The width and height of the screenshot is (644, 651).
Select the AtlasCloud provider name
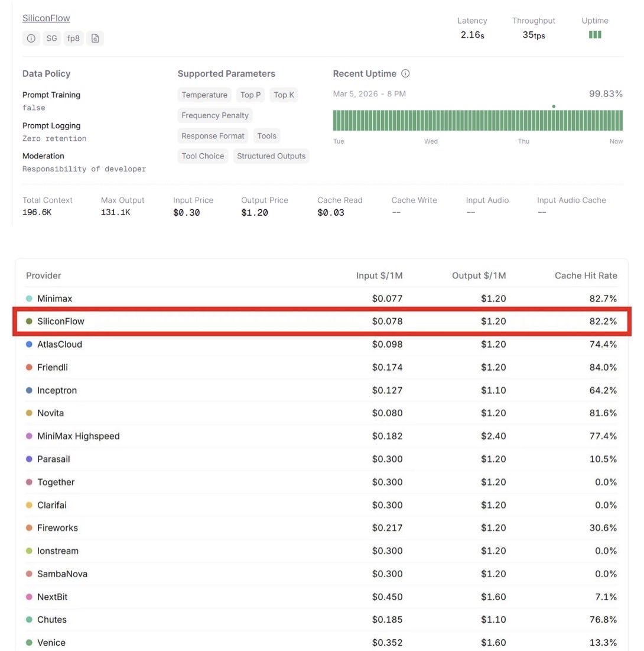(x=60, y=344)
